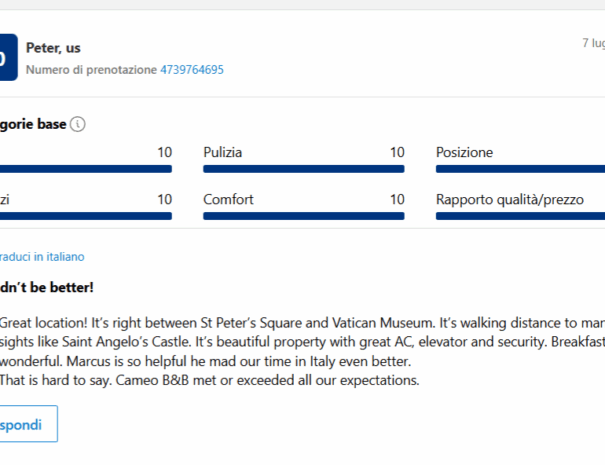The height and width of the screenshot is (465, 605).
Task: Open booking number 4739764695 link
Action: (x=192, y=70)
